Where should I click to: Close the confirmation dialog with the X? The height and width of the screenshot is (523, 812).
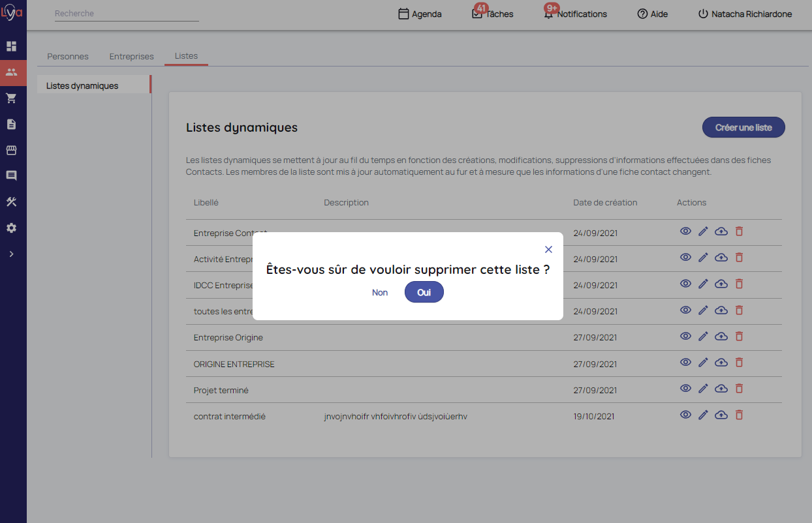click(548, 249)
